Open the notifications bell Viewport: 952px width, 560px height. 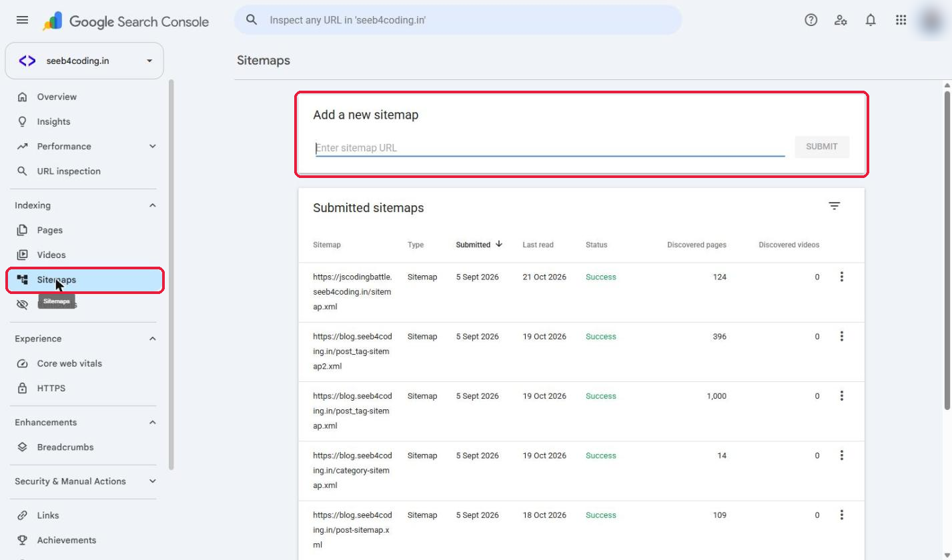point(871,20)
